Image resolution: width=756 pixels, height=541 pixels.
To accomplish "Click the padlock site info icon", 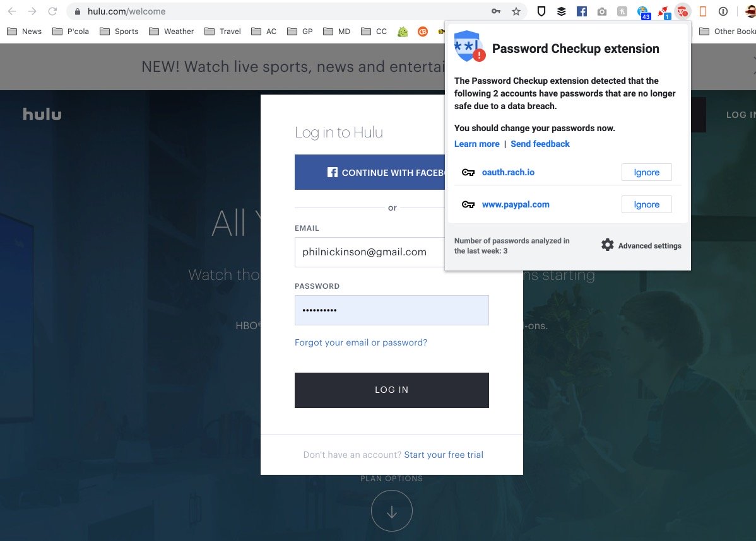I will tap(77, 11).
